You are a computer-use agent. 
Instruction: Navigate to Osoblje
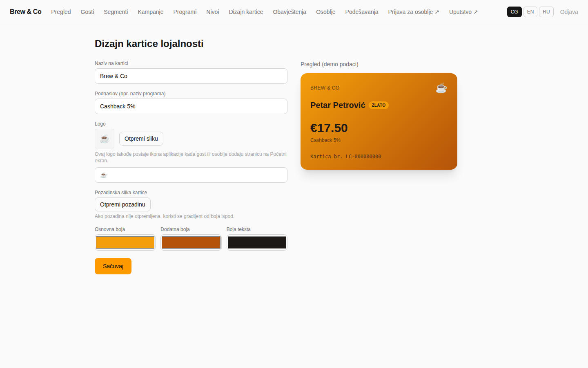pos(326,12)
